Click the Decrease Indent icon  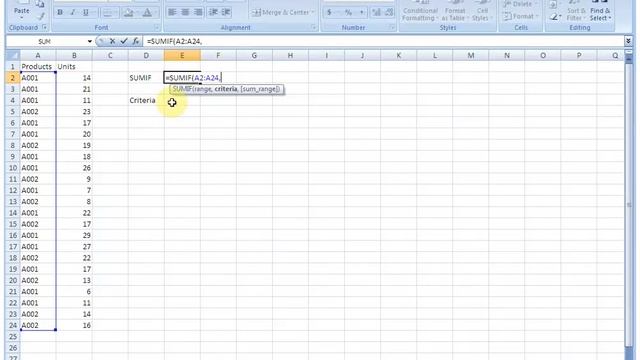coord(213,12)
